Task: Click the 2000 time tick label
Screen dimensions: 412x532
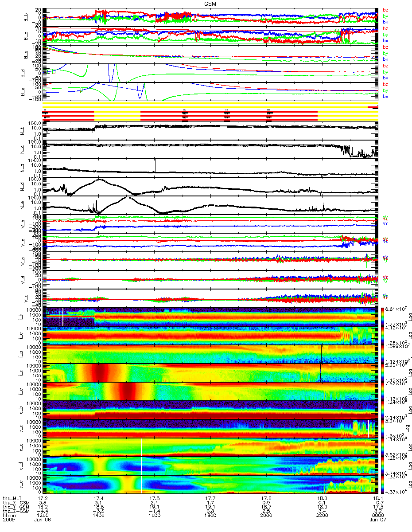Action: [x=266, y=516]
